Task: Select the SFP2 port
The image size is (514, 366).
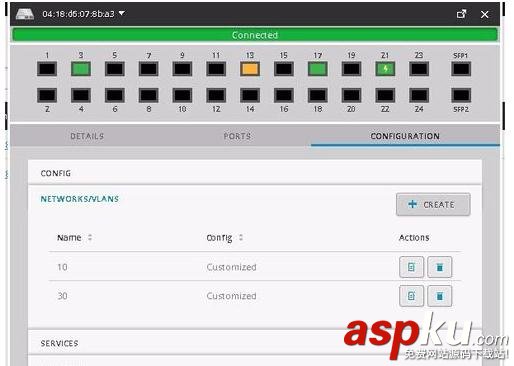Action: [x=461, y=95]
